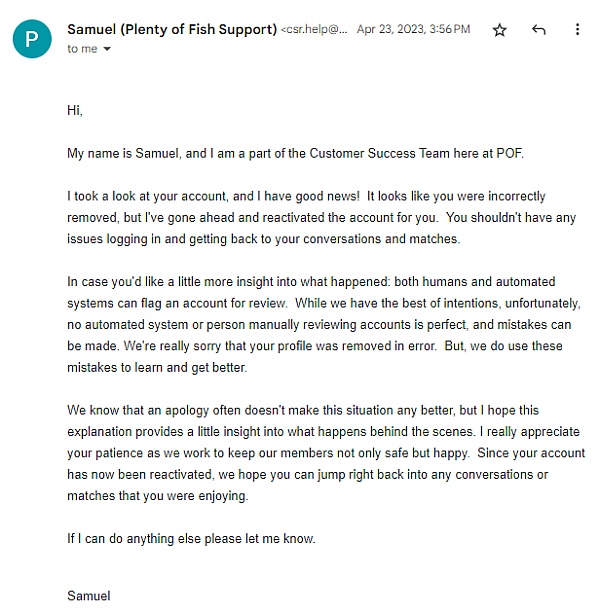Click the "If I can do anything else" line
This screenshot has width=600, height=614.
[x=190, y=539]
